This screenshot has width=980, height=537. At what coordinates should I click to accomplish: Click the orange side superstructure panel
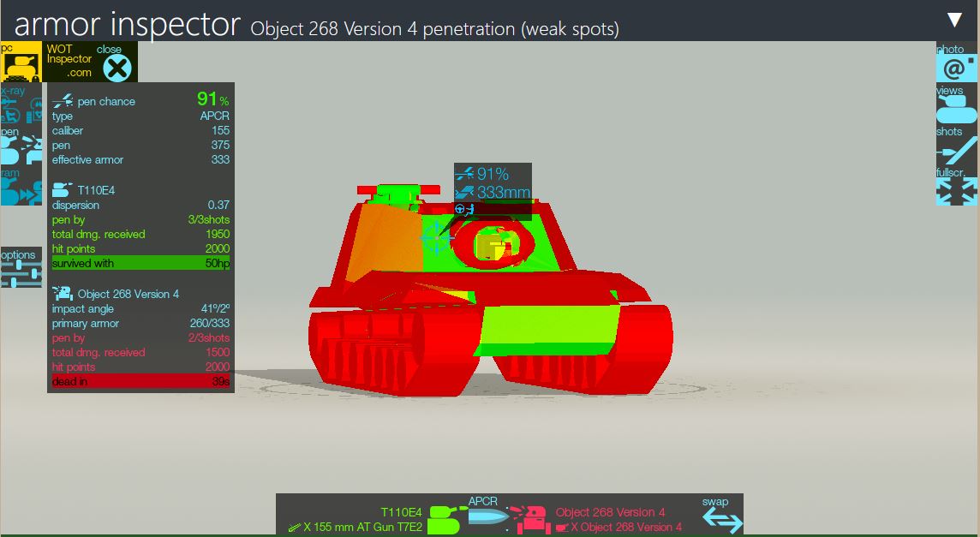tap(385, 241)
